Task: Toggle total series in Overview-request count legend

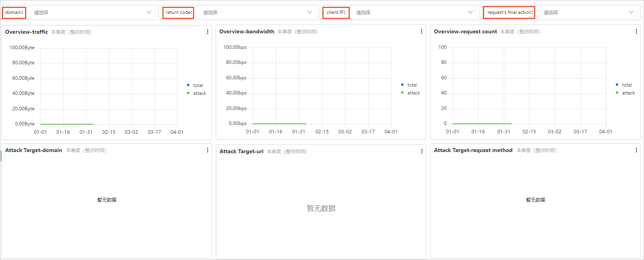Action: tap(624, 85)
